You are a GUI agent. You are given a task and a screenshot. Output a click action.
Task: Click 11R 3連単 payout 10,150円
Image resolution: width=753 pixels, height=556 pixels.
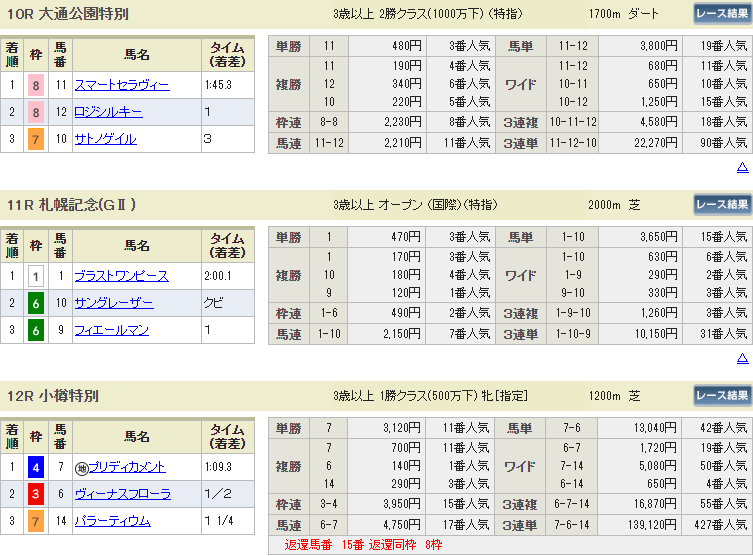click(x=656, y=334)
